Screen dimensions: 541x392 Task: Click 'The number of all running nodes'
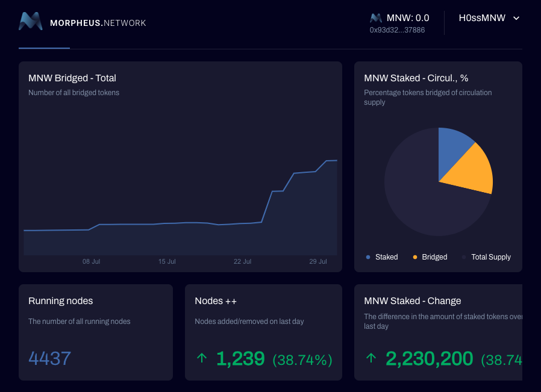point(80,322)
